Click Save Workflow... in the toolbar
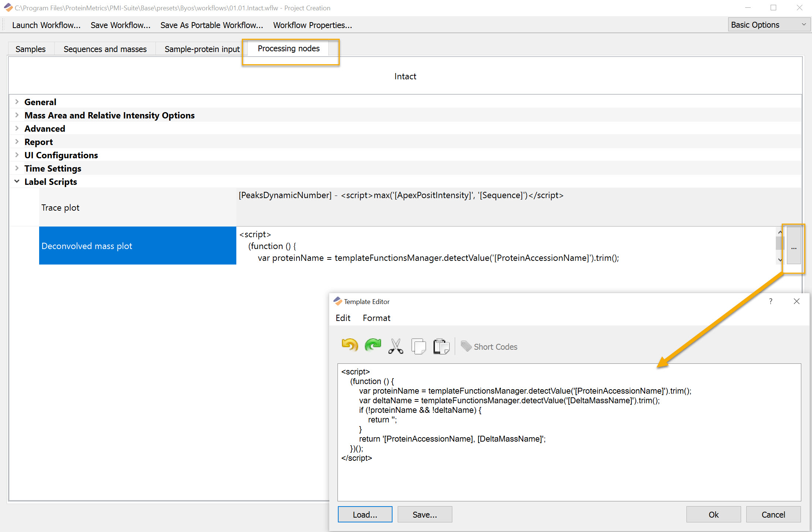Screen dimensions: 812x532 click(120, 25)
